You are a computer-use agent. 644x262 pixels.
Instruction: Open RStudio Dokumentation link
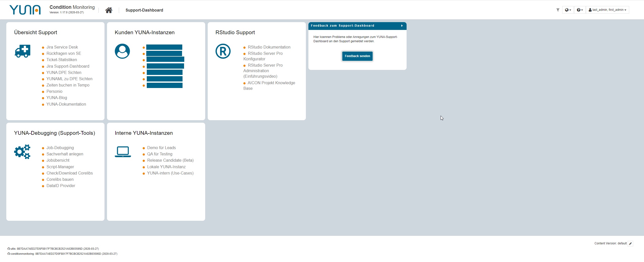point(269,47)
